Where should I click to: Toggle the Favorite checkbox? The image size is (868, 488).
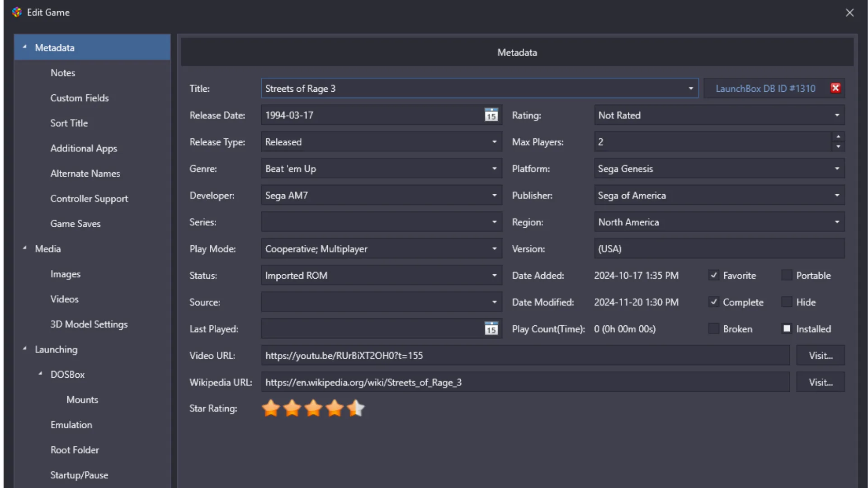click(713, 275)
